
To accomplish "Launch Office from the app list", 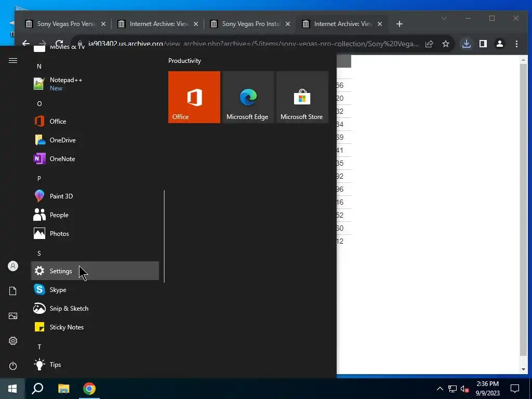I will coord(95,121).
